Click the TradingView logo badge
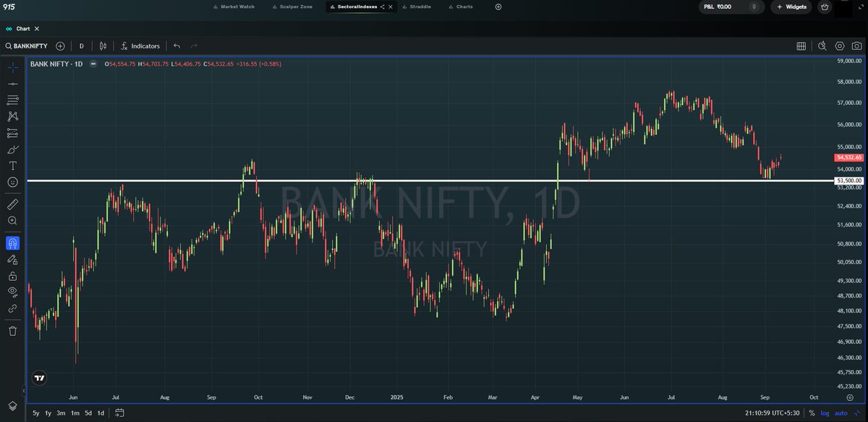 pos(40,377)
